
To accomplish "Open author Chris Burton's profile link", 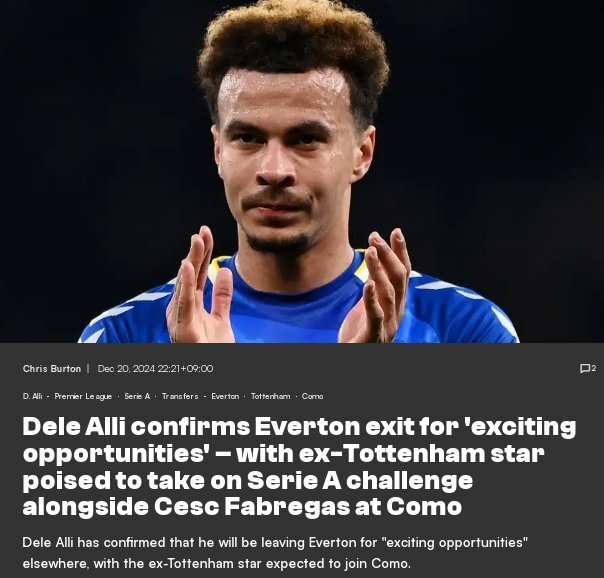I will point(52,369).
